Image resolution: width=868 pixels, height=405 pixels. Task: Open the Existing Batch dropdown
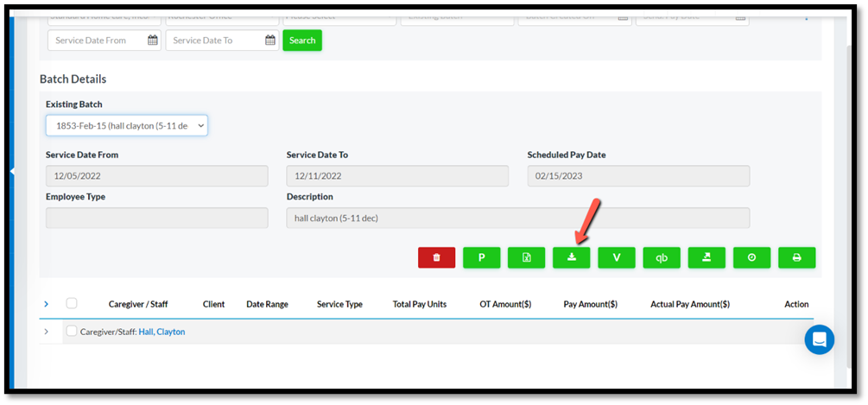(x=127, y=125)
